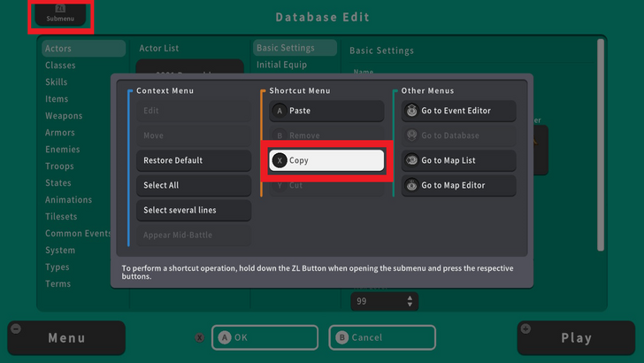644x363 pixels.
Task: Select Classes category
Action: tap(60, 66)
